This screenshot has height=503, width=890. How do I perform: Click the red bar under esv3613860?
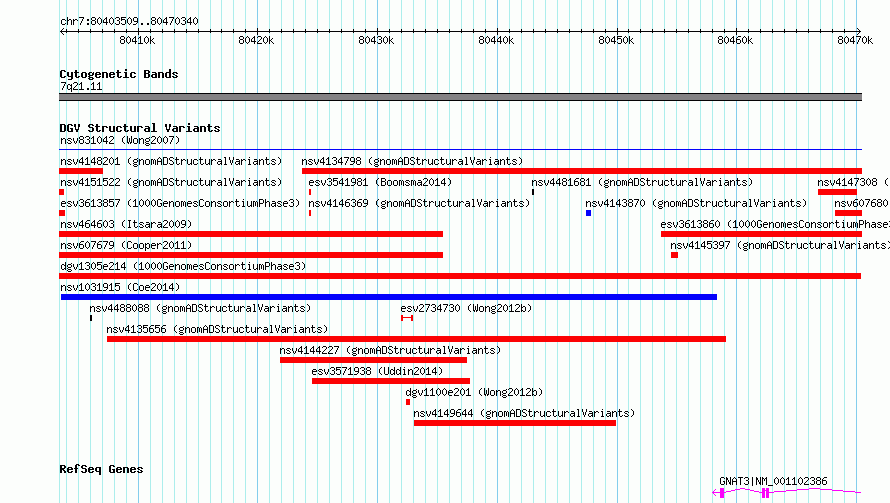761,234
